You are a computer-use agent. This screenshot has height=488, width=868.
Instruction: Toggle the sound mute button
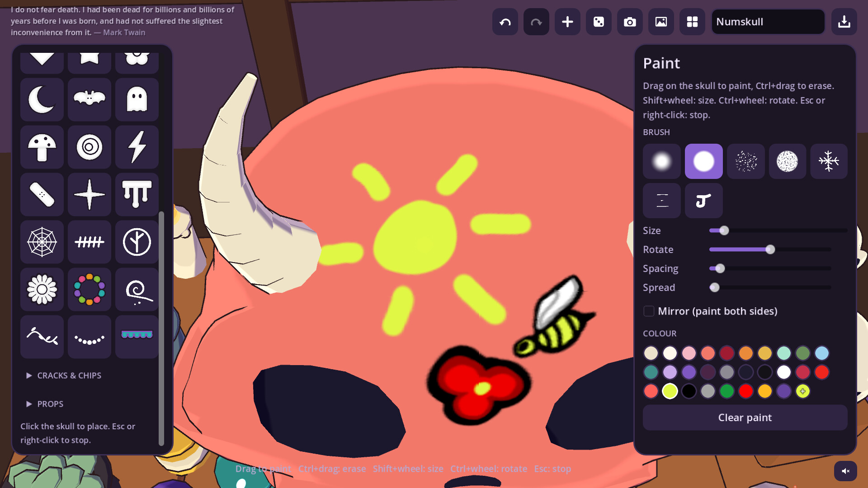point(845,471)
